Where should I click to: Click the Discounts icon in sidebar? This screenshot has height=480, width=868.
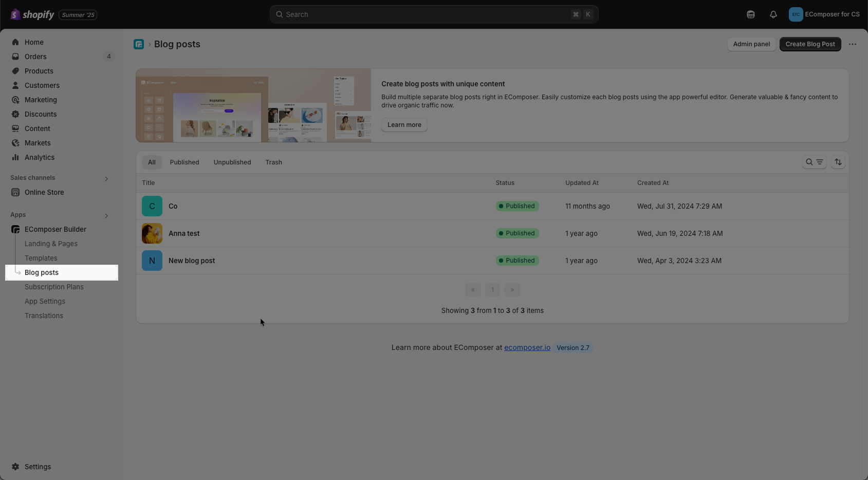[15, 114]
